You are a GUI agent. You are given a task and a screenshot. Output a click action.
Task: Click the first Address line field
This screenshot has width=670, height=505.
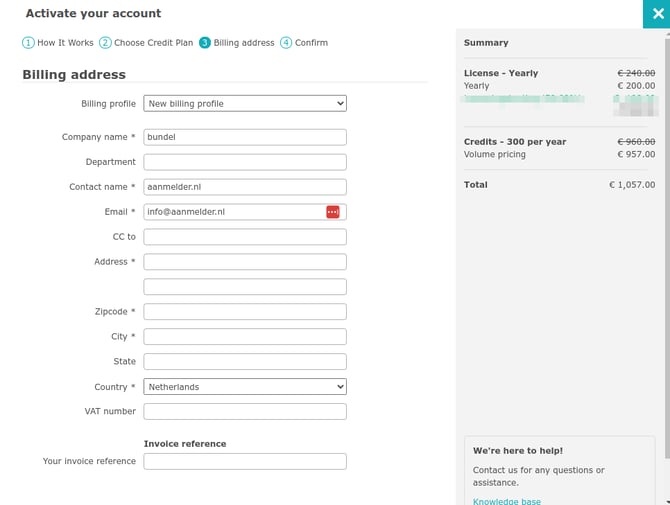coord(245,262)
